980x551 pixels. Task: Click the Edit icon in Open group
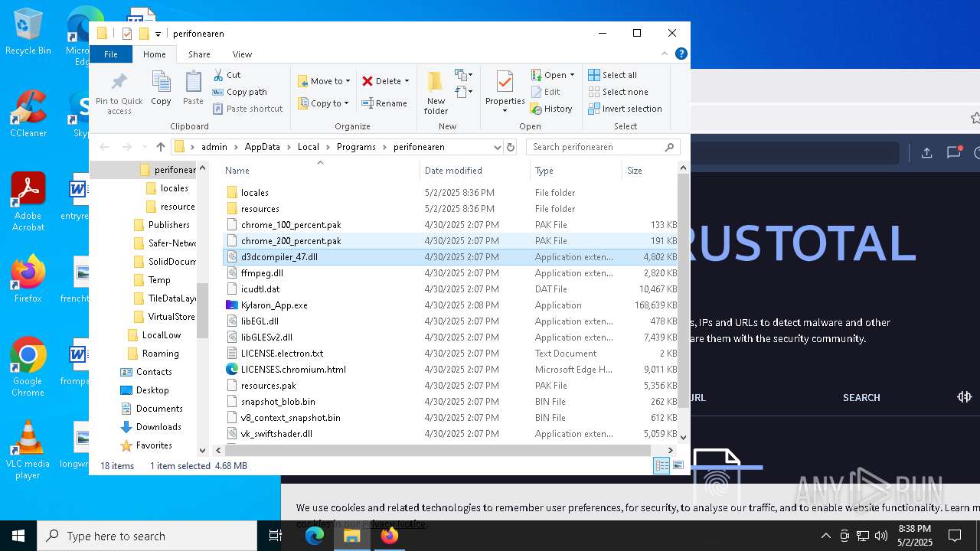click(x=537, y=92)
